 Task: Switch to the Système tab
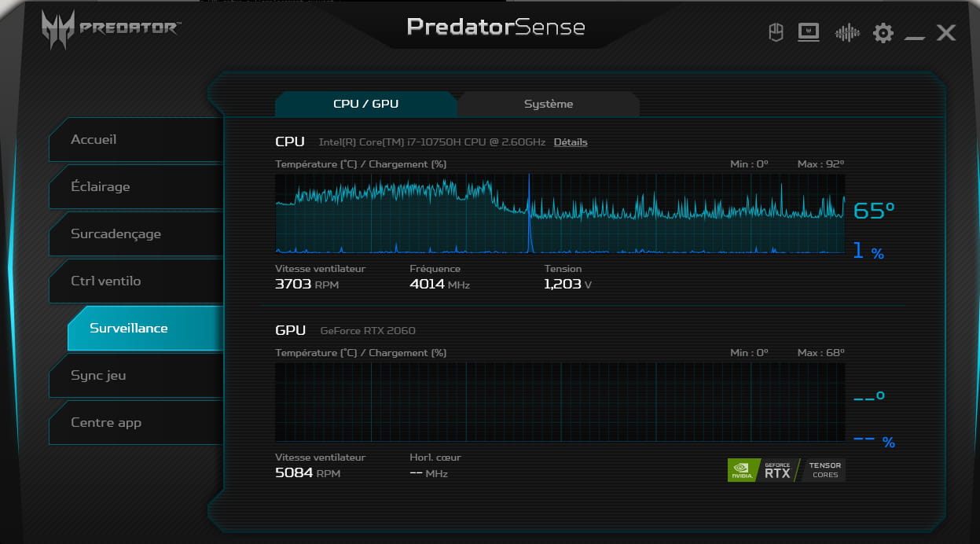coord(549,104)
